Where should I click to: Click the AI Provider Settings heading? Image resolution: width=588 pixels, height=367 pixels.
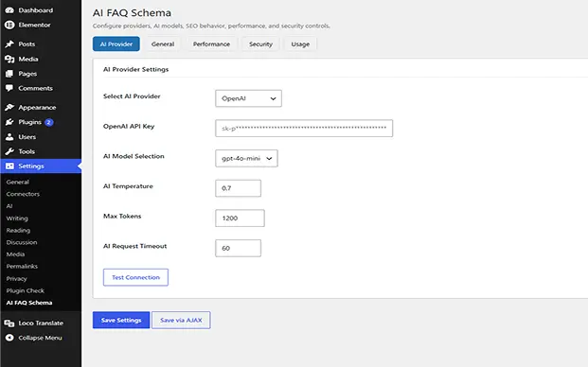click(x=135, y=69)
